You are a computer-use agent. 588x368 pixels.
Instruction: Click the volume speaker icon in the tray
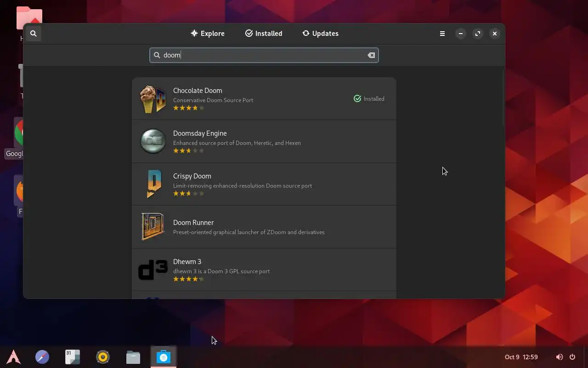point(559,357)
